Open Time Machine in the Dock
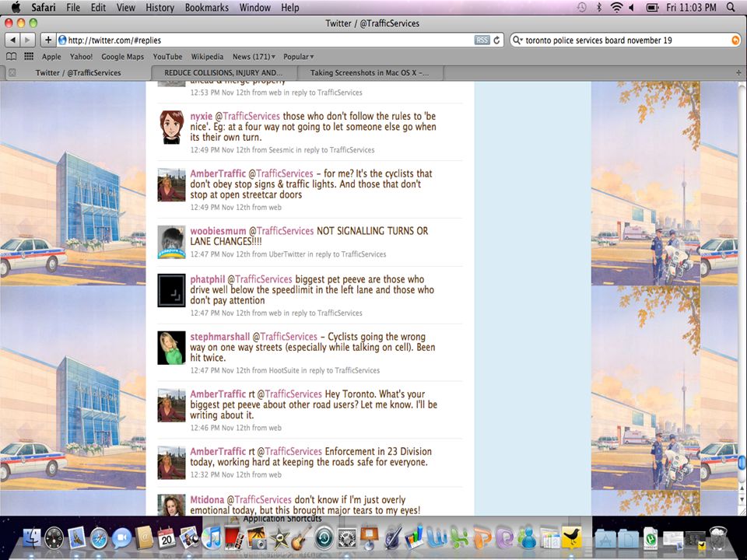 (324, 538)
